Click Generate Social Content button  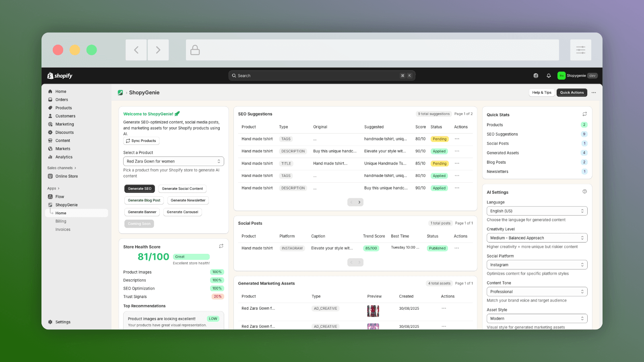(182, 189)
